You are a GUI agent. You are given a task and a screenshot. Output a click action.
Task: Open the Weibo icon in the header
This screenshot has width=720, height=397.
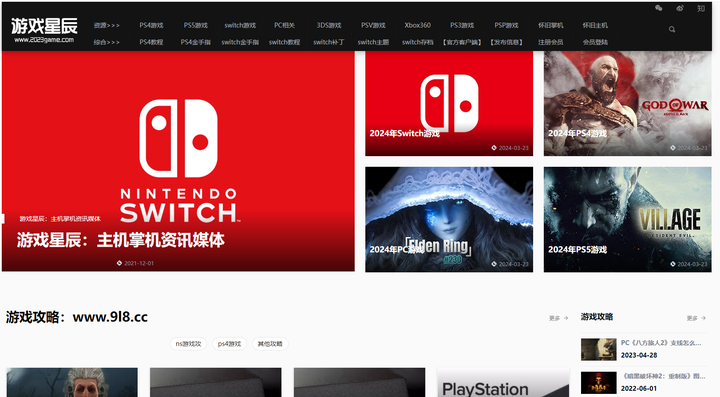coord(680,8)
